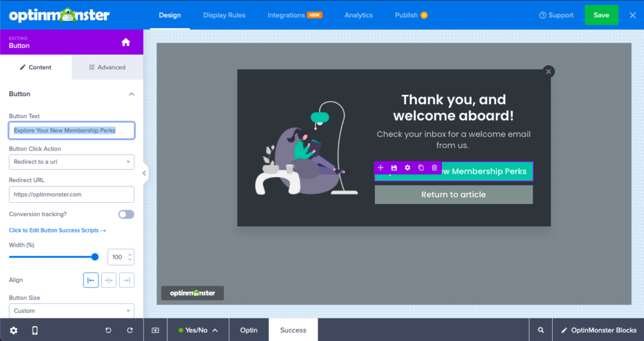Open the block settings gear on the purple toolbar
This screenshot has height=341, width=644.
coord(408,168)
